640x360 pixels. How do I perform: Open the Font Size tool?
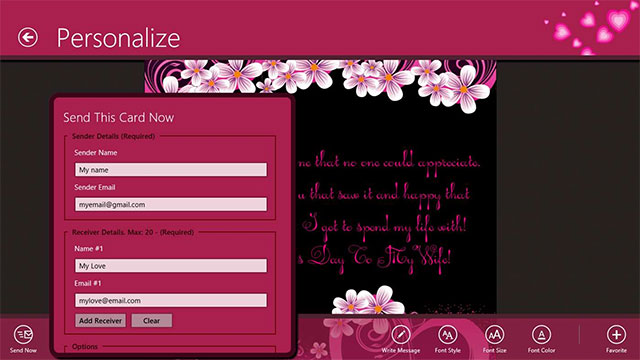pyautogui.click(x=495, y=335)
